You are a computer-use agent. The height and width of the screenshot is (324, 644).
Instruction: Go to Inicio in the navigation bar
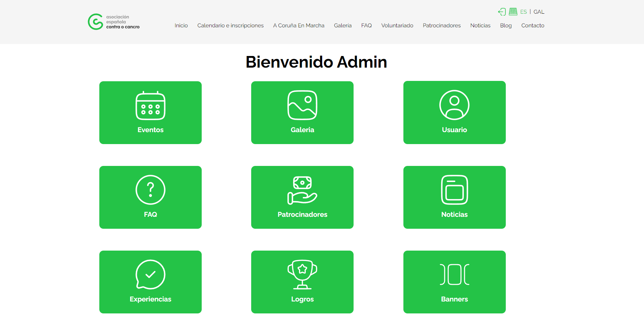[181, 26]
